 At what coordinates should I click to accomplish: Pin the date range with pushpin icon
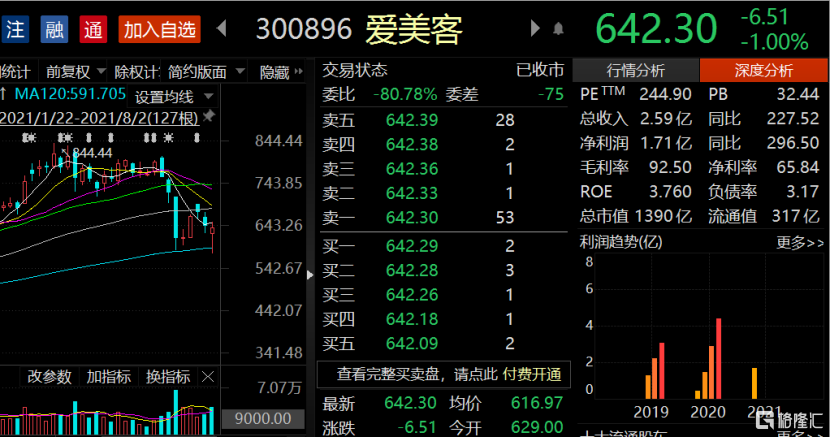point(210,115)
